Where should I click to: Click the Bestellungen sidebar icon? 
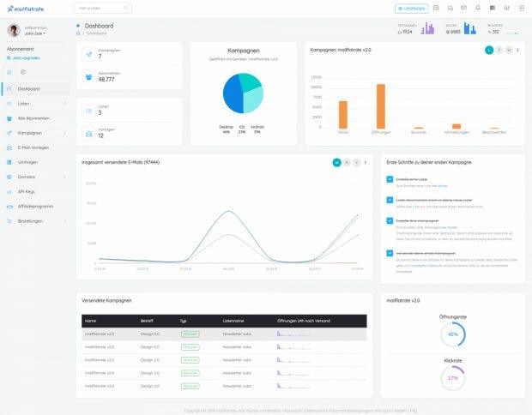9,221
